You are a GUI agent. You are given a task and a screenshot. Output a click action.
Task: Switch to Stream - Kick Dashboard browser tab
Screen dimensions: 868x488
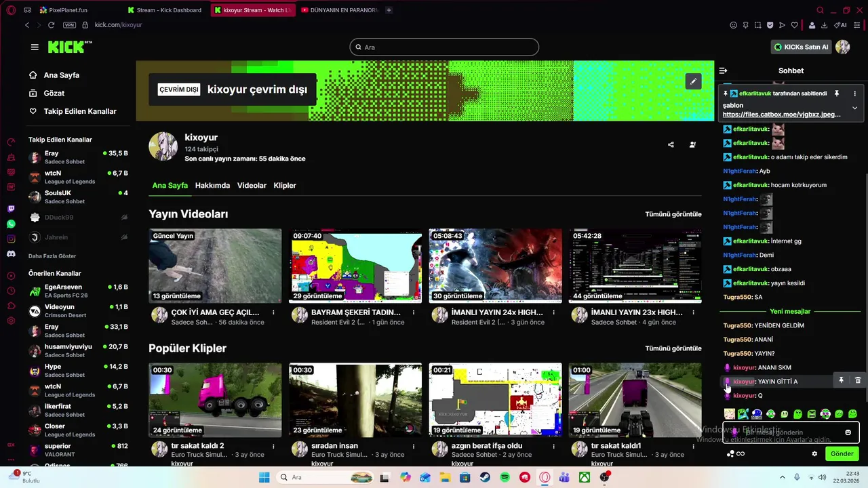coord(166,10)
